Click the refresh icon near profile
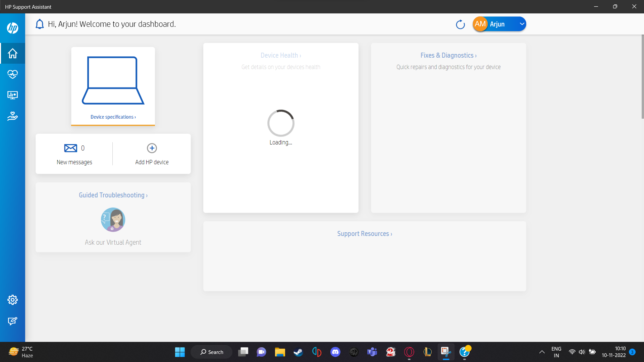The height and width of the screenshot is (362, 644). 460,24
